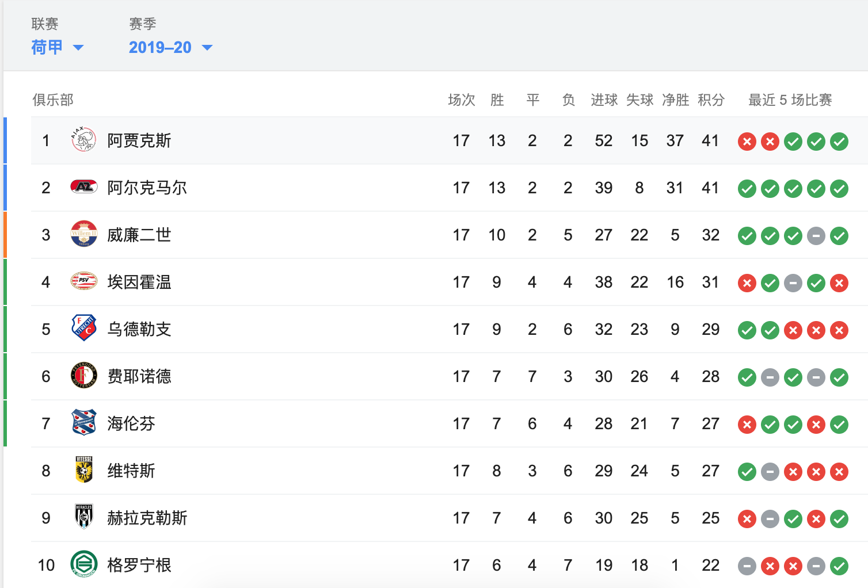
Task: Select the Heerenveen striped crest
Action: click(83, 422)
